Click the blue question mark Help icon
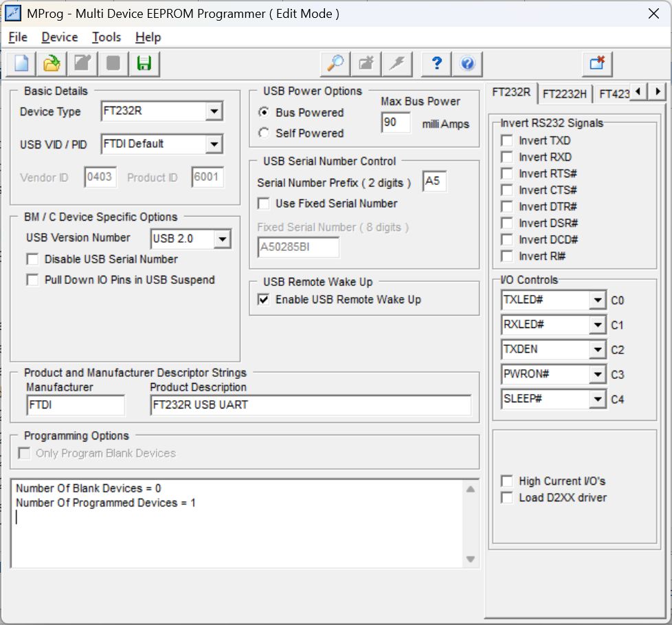 coord(436,64)
